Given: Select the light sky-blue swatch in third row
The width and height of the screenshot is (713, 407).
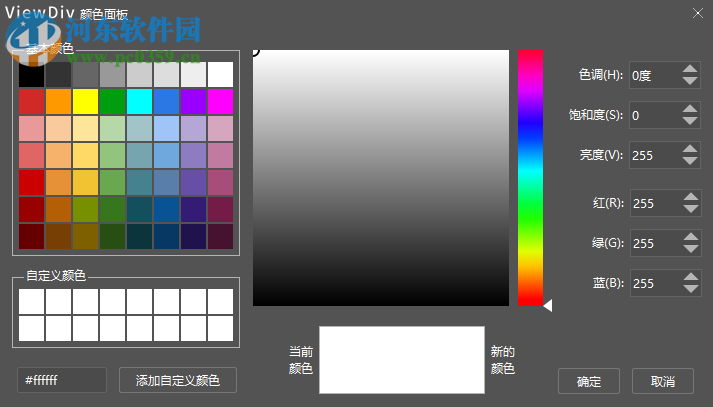Looking at the screenshot, I should coord(166,128).
